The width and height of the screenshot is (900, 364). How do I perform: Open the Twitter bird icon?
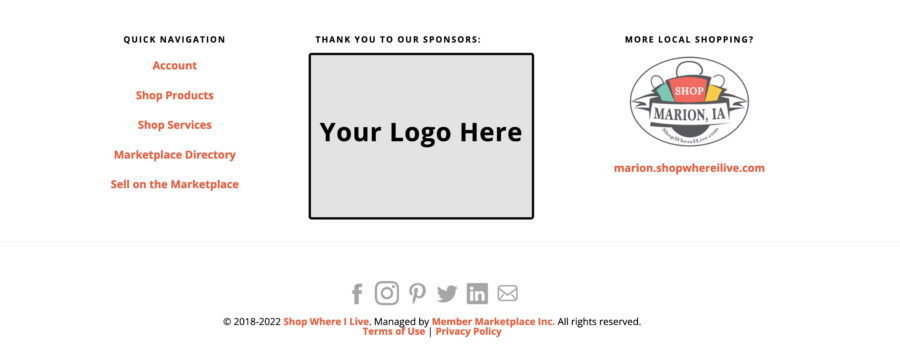coord(447,294)
